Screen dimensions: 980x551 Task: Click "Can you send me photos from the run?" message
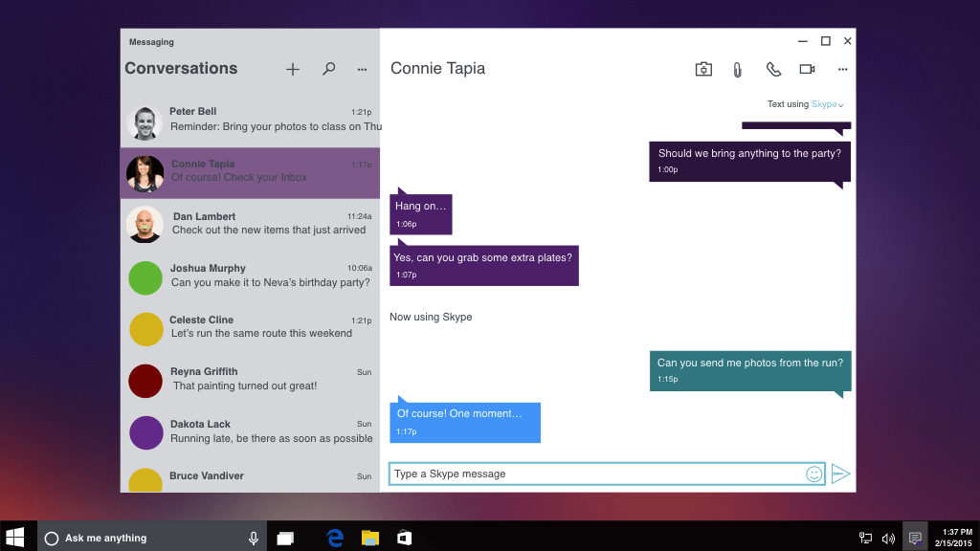point(750,370)
